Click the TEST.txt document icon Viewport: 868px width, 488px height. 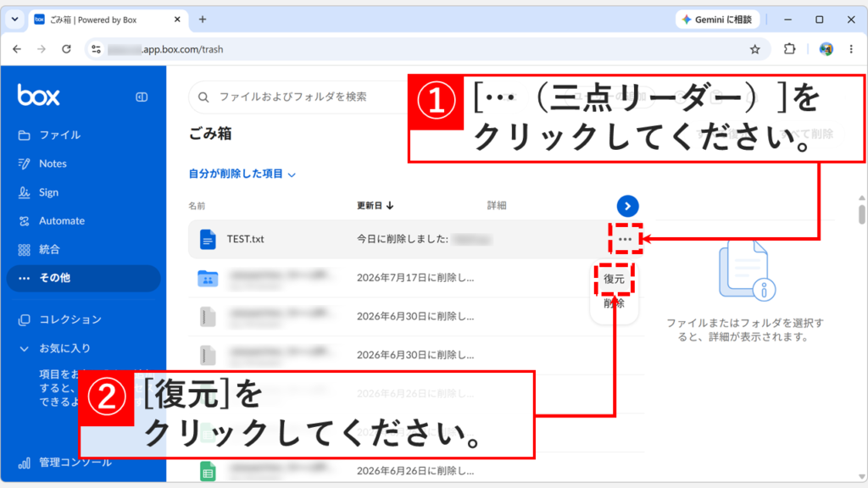coord(208,240)
